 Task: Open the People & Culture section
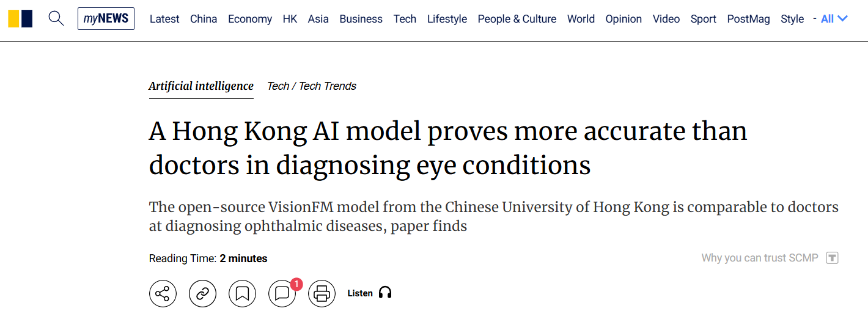(517, 19)
